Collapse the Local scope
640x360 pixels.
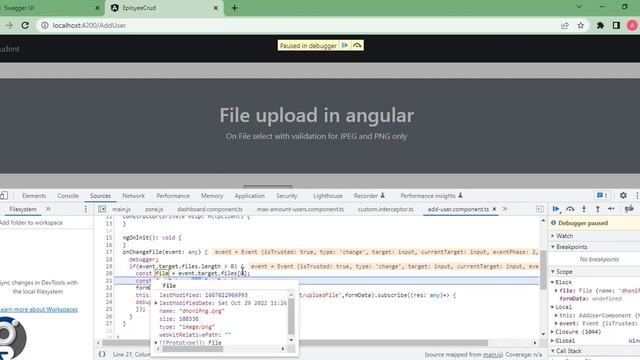click(x=553, y=307)
